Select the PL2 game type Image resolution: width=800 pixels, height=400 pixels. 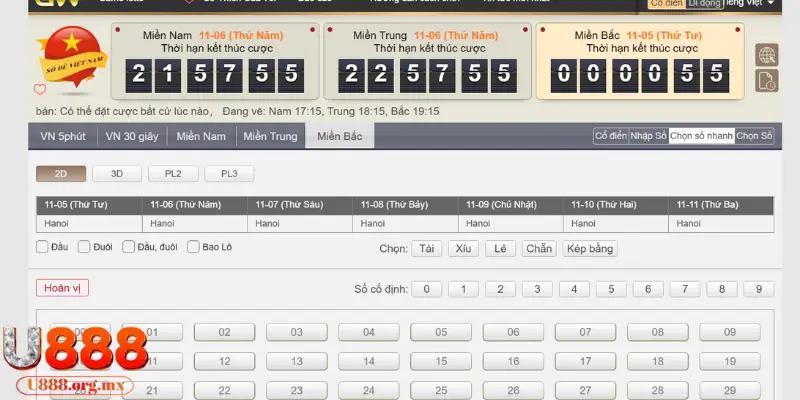coord(173,174)
